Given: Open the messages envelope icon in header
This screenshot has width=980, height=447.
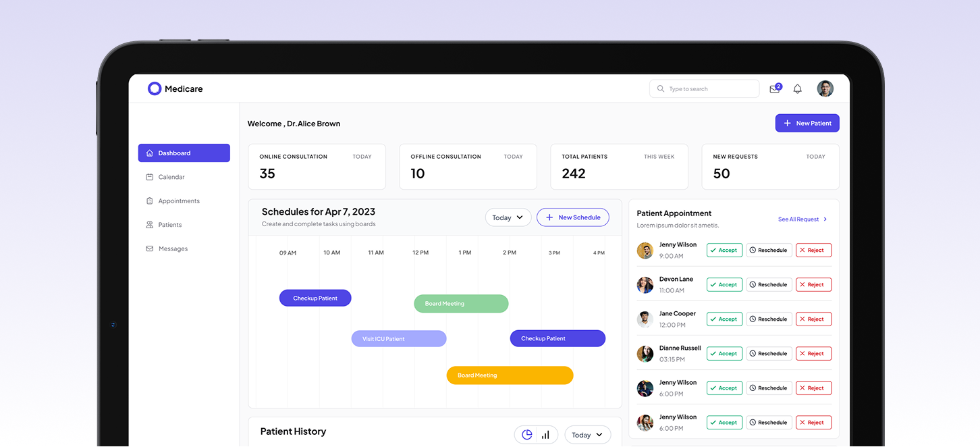Looking at the screenshot, I should pos(775,89).
